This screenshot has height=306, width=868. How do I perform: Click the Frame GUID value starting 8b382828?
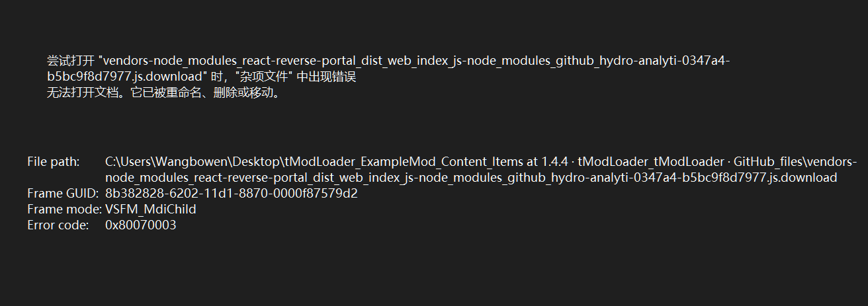(x=231, y=194)
